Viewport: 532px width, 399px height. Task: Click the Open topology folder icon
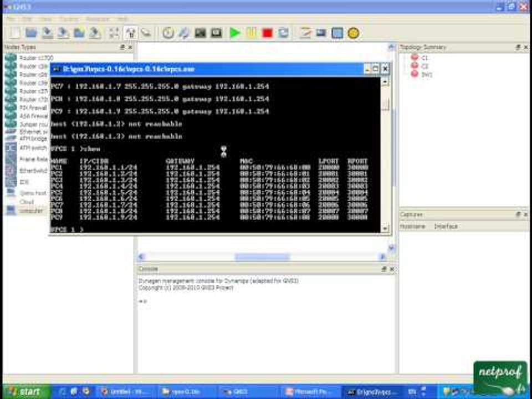click(31, 33)
